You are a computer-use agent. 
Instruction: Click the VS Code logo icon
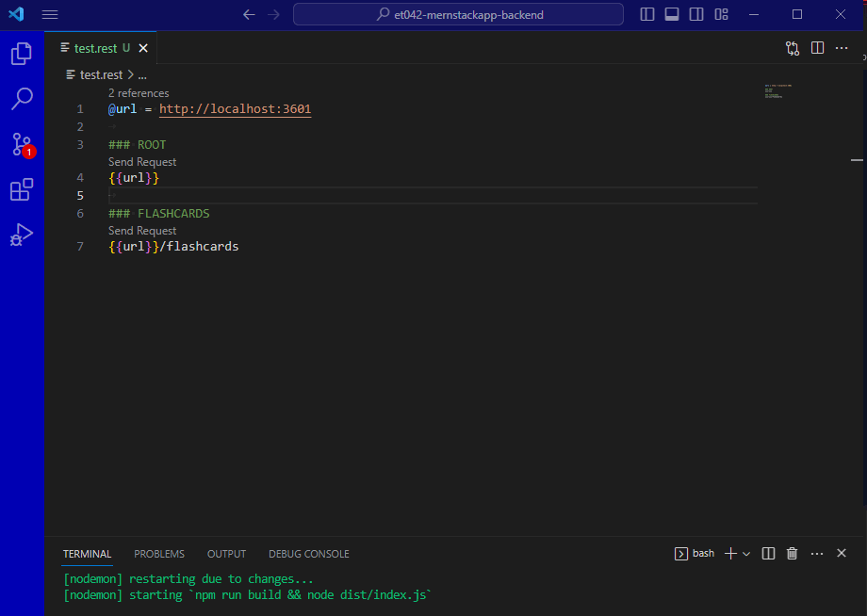[x=16, y=14]
